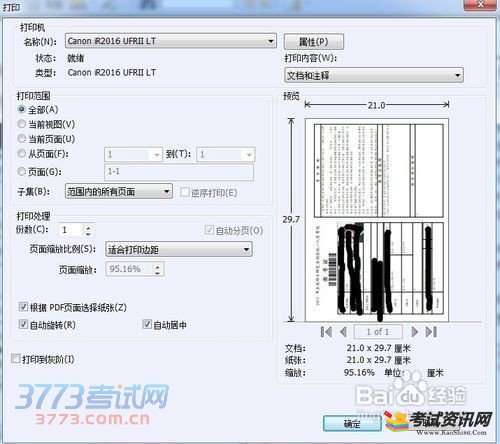Open 打印内容 文档和注释 dropdown
This screenshot has width=500, height=444.
click(374, 75)
